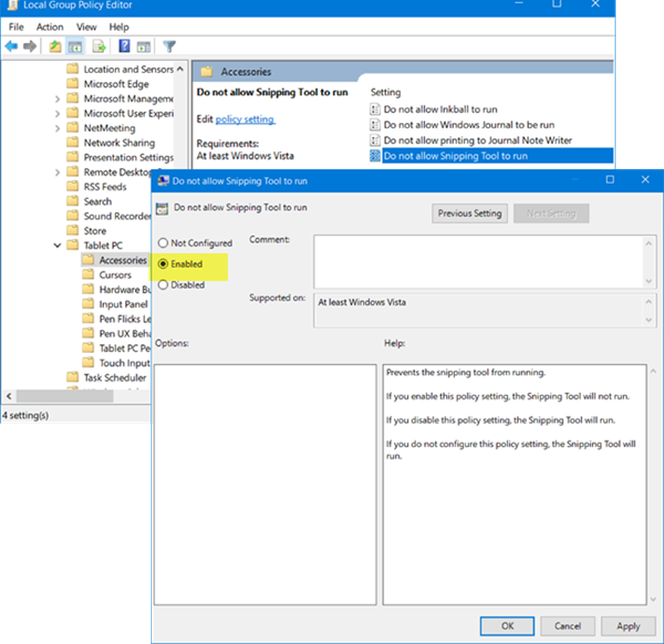Click the policy icon beside Inkball setting
This screenshot has height=644, width=664.
pyautogui.click(x=374, y=110)
